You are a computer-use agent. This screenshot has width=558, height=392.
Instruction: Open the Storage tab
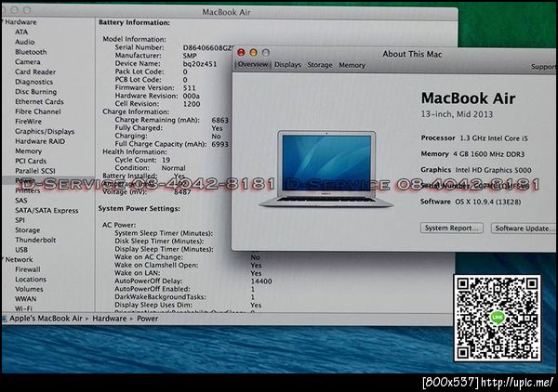point(320,65)
